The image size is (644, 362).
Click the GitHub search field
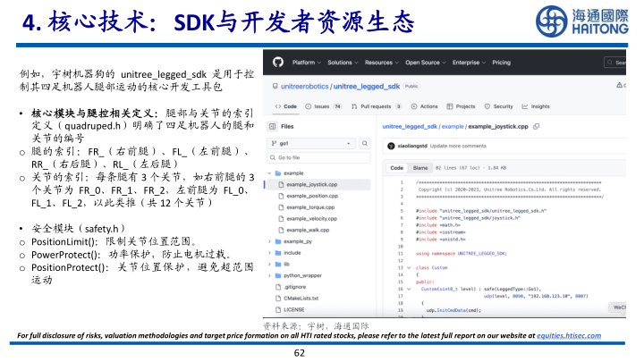(x=614, y=63)
